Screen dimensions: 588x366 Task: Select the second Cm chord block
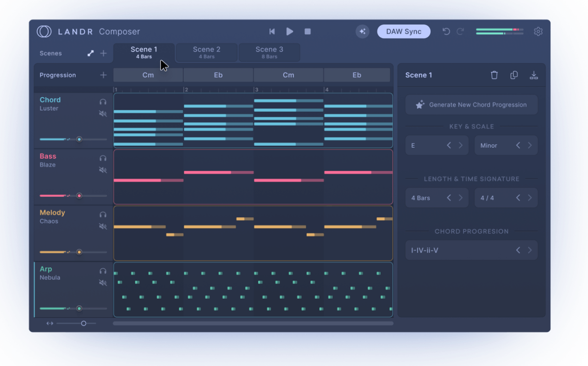tap(289, 75)
